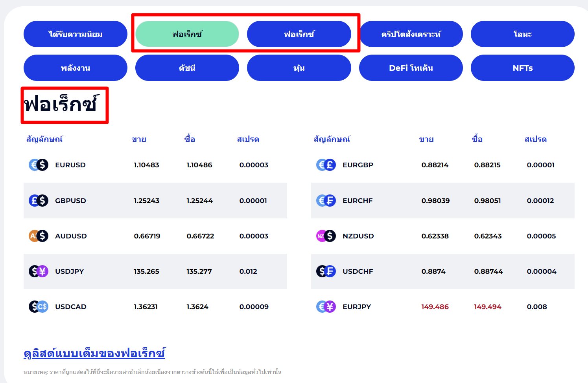588x383 pixels.
Task: Switch to the โลหะ (Metals) category tab
Action: (x=522, y=34)
